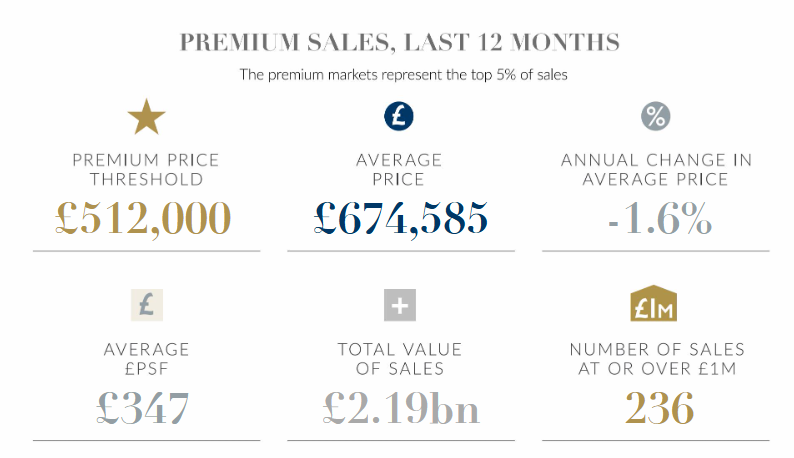
Task: Click the Total Value of Sales label
Action: (399, 359)
